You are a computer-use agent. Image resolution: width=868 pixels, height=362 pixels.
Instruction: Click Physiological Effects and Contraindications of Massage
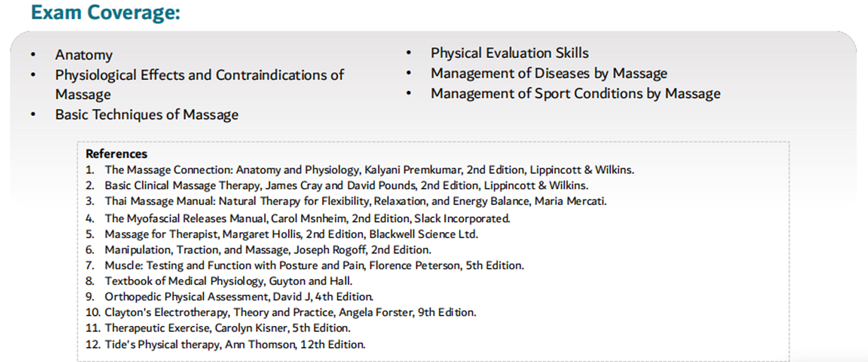tap(200, 84)
